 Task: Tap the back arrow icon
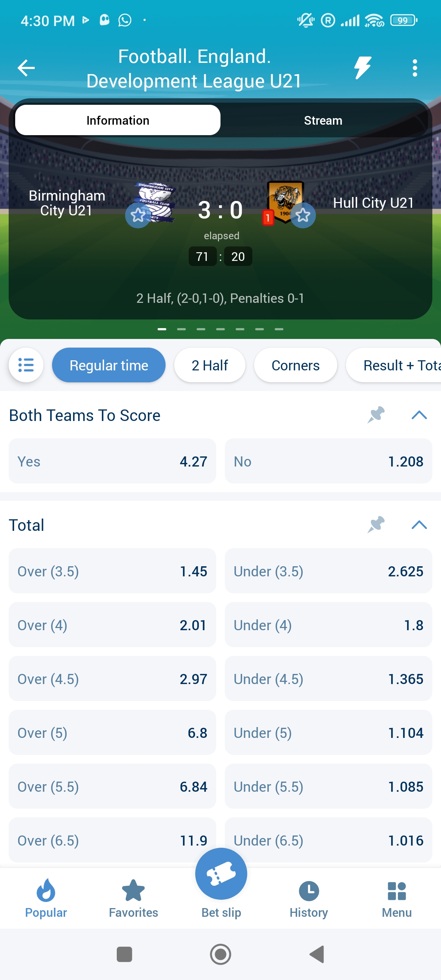pyautogui.click(x=26, y=68)
